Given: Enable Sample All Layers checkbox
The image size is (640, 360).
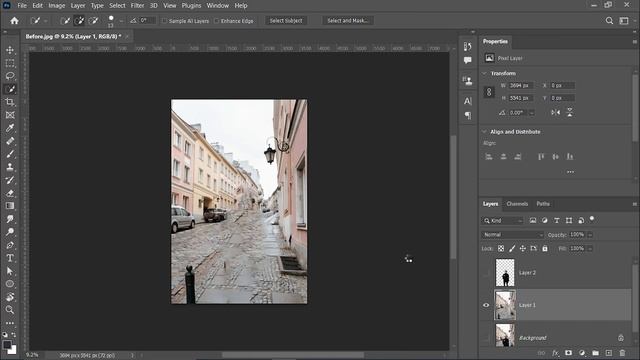Looking at the screenshot, I should pyautogui.click(x=164, y=21).
